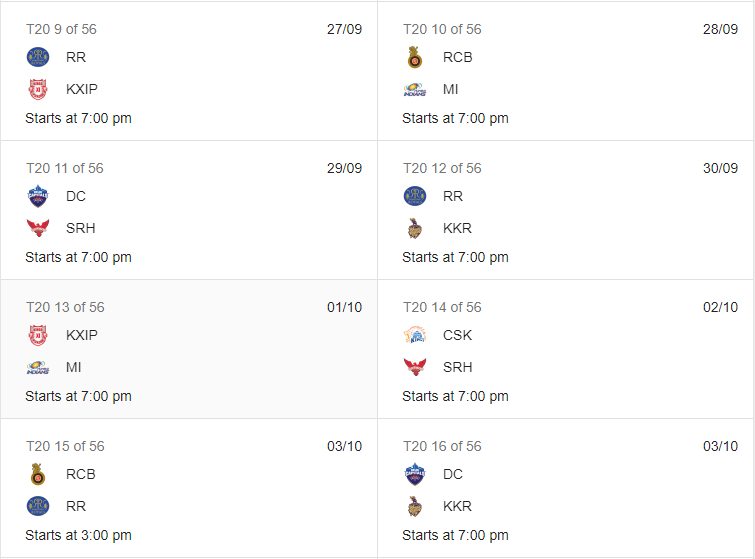This screenshot has height=559, width=755.
Task: Select the RCB logo in match 10
Action: click(414, 57)
